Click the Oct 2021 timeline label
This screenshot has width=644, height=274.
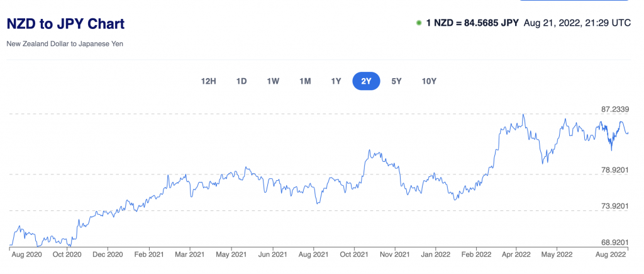coord(355,254)
